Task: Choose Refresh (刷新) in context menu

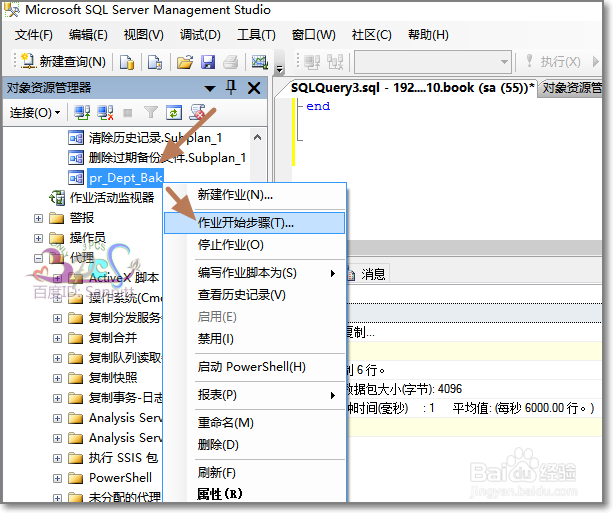Action: 255,473
